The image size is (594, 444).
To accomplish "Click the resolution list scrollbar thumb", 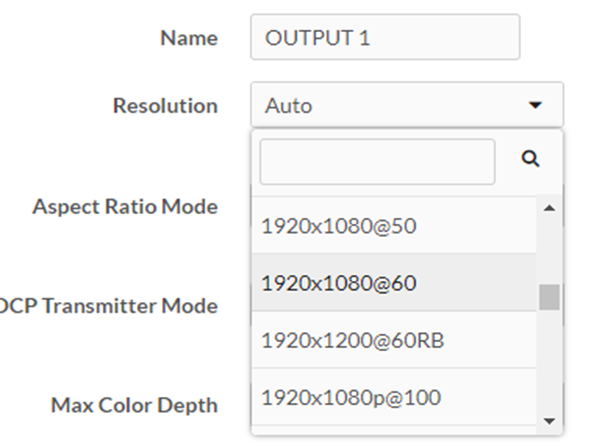I will [549, 297].
